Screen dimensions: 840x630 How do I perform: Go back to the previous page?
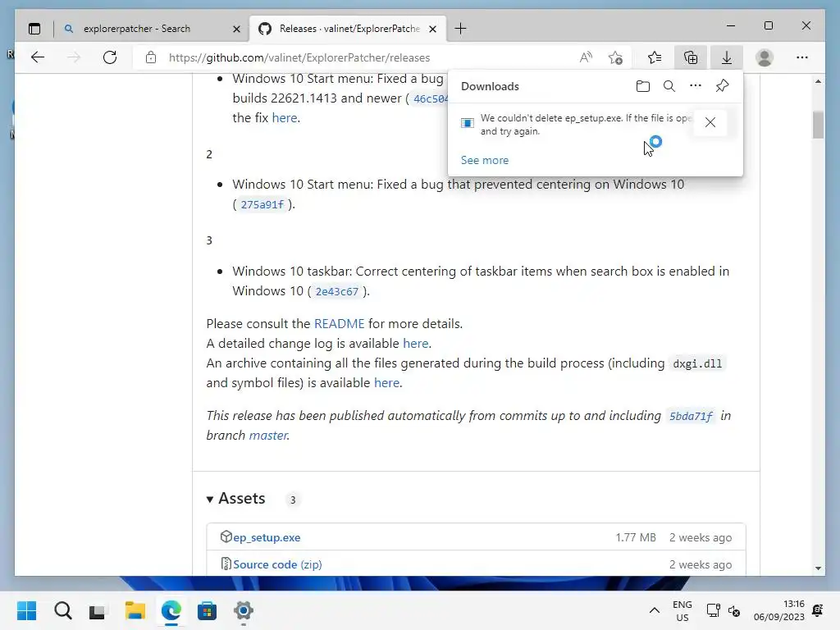(38, 57)
